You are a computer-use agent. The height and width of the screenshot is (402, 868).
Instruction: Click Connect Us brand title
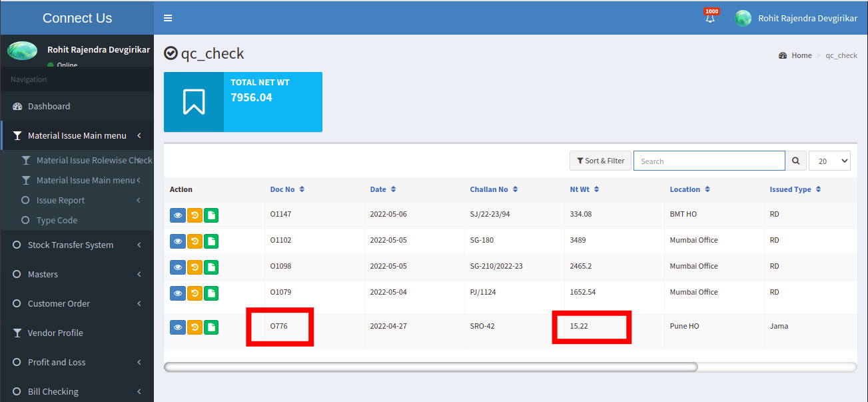[x=77, y=18]
